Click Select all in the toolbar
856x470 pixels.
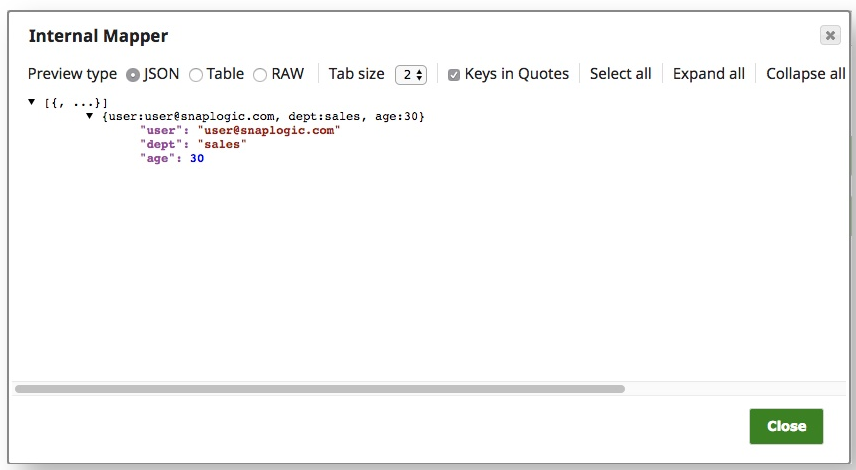pyautogui.click(x=620, y=74)
